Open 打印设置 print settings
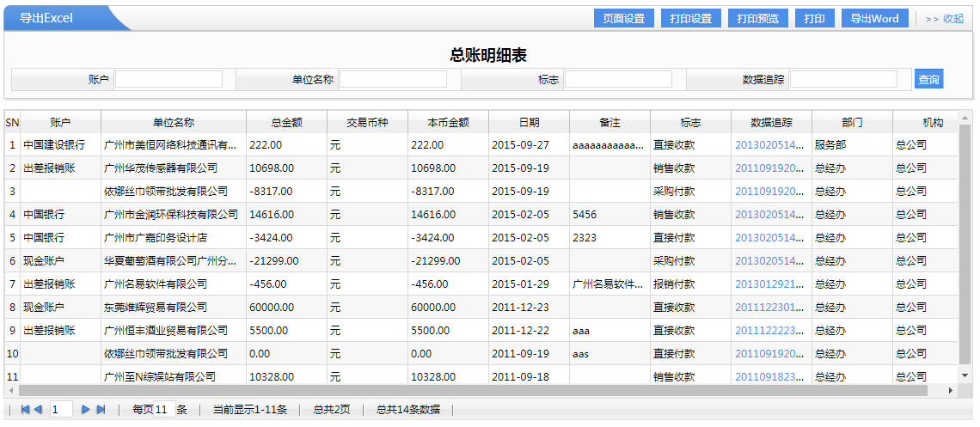This screenshot has height=427, width=980. tap(691, 19)
